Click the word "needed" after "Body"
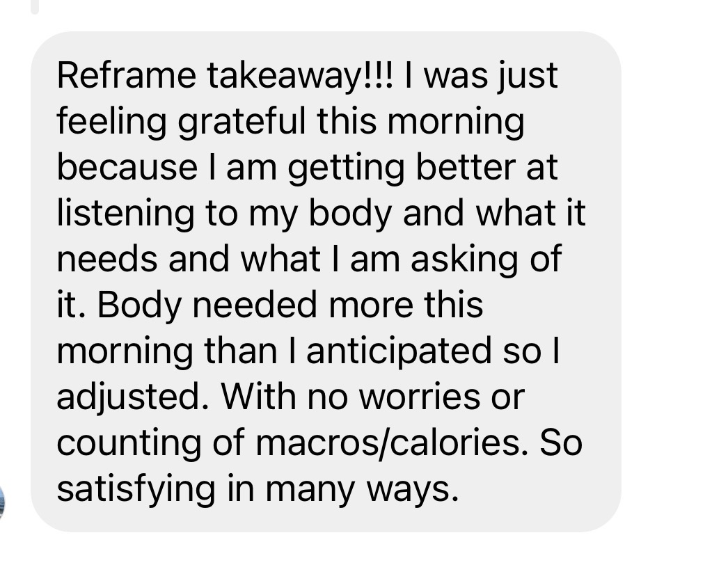 [x=255, y=305]
